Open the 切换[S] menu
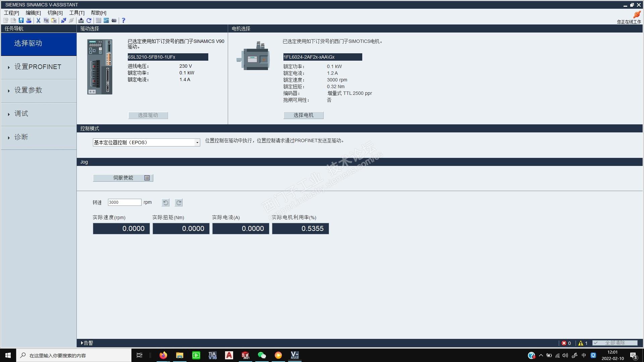This screenshot has height=362, width=644. click(55, 13)
